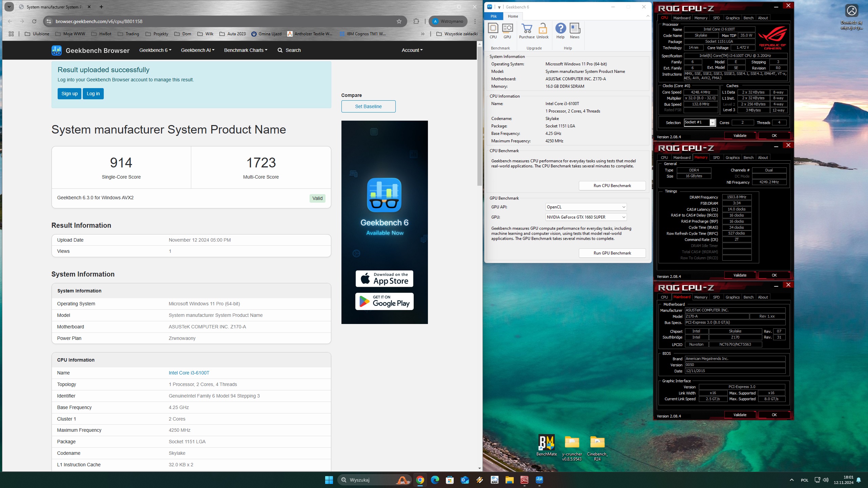
Task: Expand the Geekbench 6 navbar dropdown
Action: [155, 50]
